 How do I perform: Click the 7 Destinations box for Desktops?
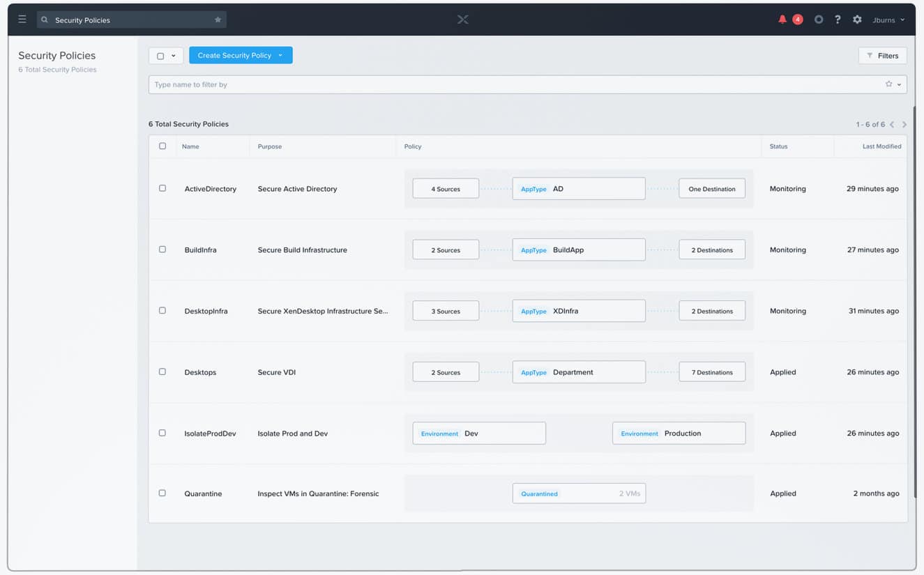712,372
